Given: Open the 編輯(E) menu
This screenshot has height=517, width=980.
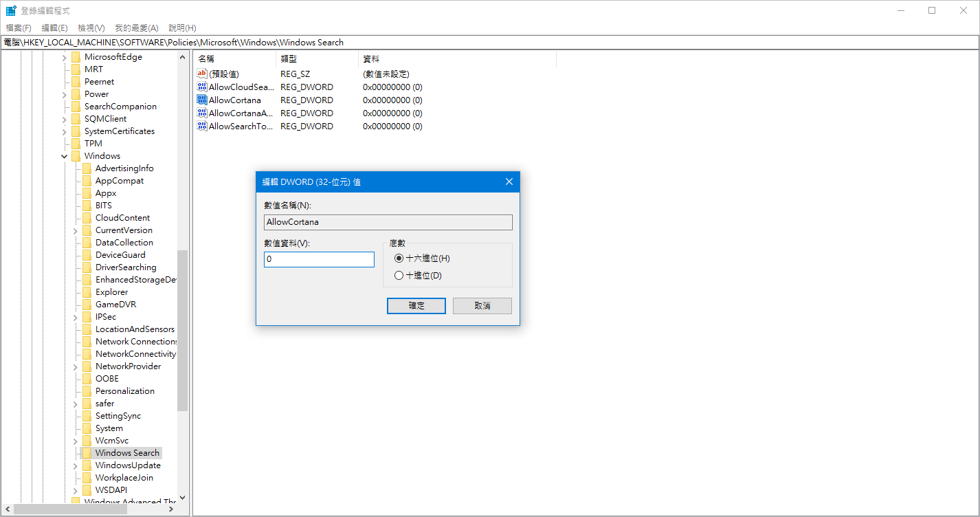Looking at the screenshot, I should pyautogui.click(x=54, y=28).
